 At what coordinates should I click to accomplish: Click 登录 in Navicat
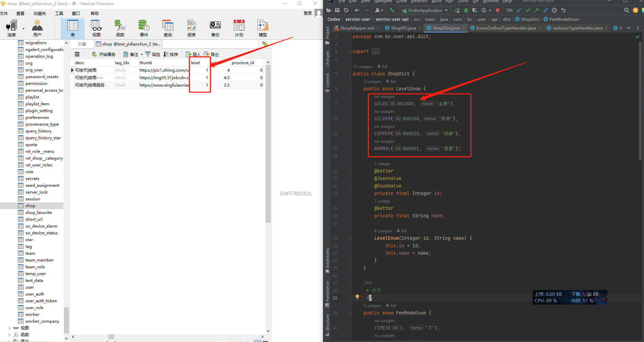click(x=307, y=13)
